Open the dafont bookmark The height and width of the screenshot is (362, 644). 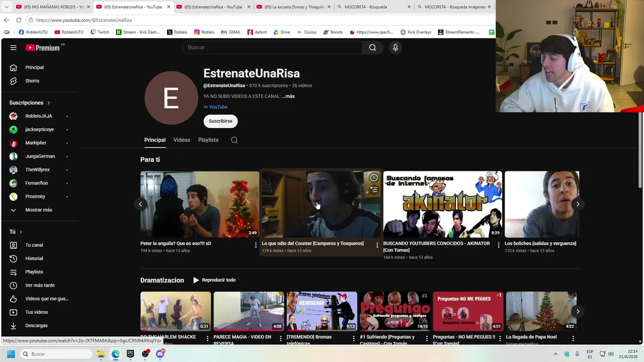click(x=257, y=32)
